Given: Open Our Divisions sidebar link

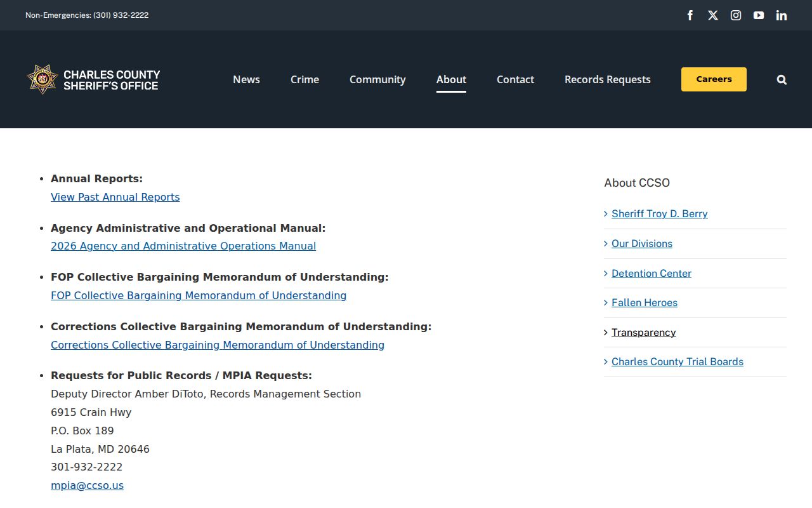Looking at the screenshot, I should click(x=642, y=244).
